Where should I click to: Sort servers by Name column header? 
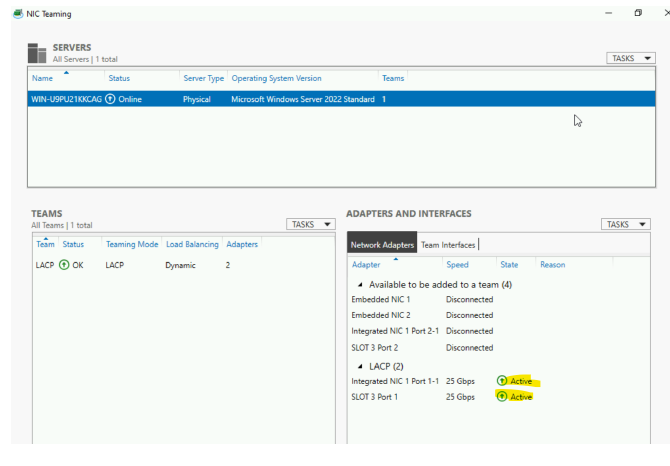point(42,78)
